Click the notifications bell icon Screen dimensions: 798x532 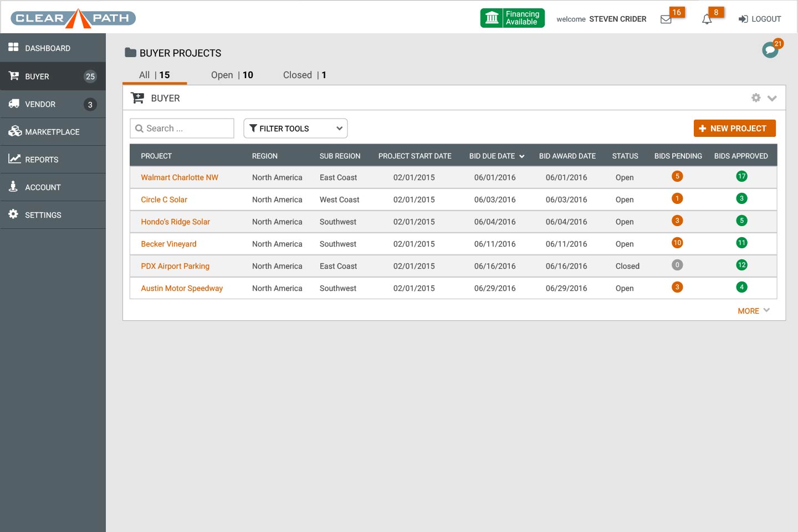coord(707,19)
